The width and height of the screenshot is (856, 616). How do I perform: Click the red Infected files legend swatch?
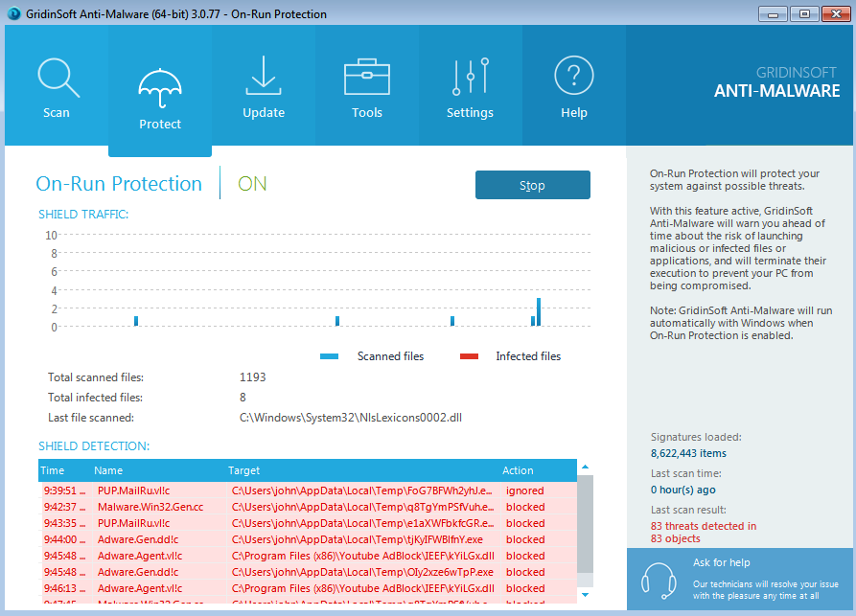point(469,356)
